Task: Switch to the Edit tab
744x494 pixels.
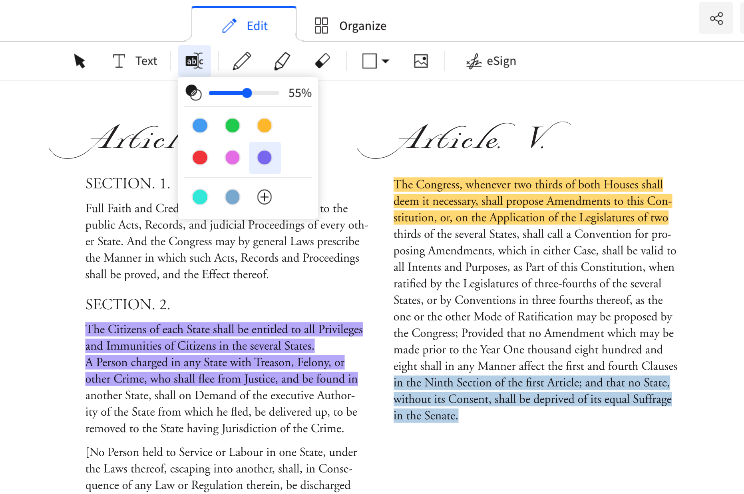Action: [244, 25]
